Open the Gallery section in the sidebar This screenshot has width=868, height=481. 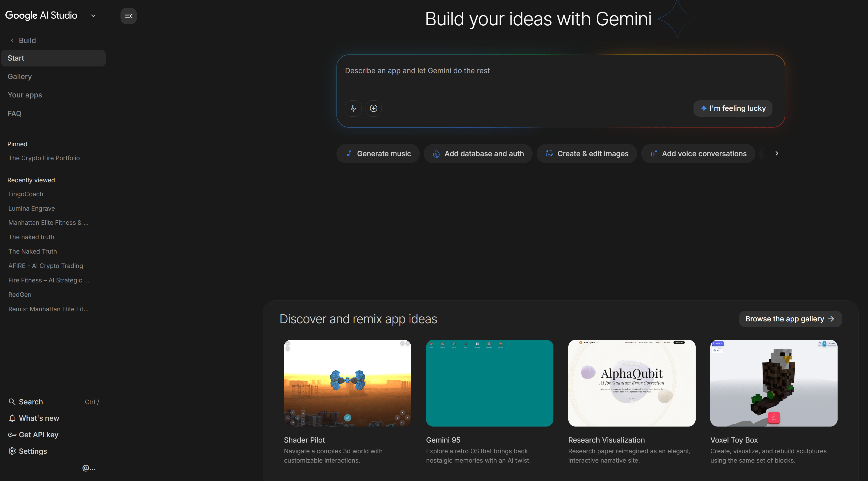[19, 76]
